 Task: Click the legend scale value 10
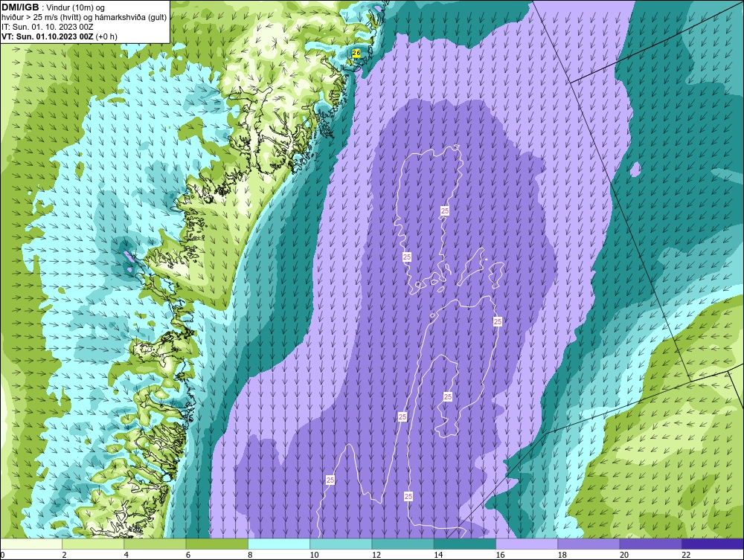click(x=315, y=555)
